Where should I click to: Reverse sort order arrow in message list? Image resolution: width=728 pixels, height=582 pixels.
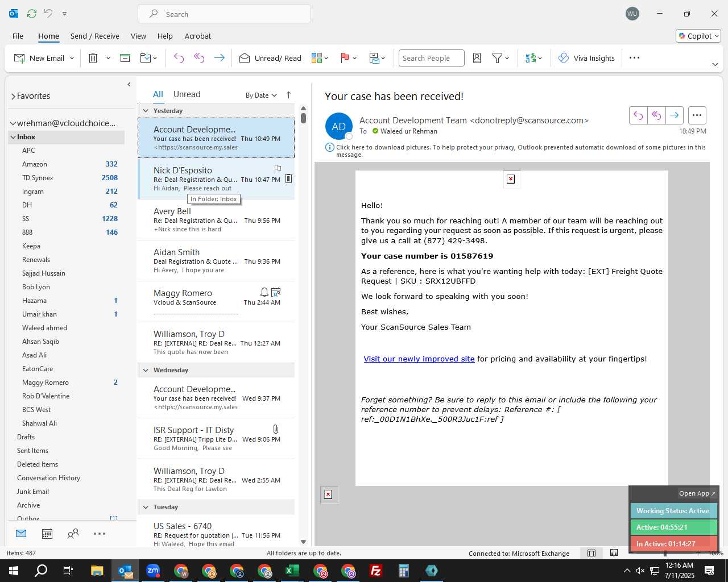pyautogui.click(x=288, y=95)
